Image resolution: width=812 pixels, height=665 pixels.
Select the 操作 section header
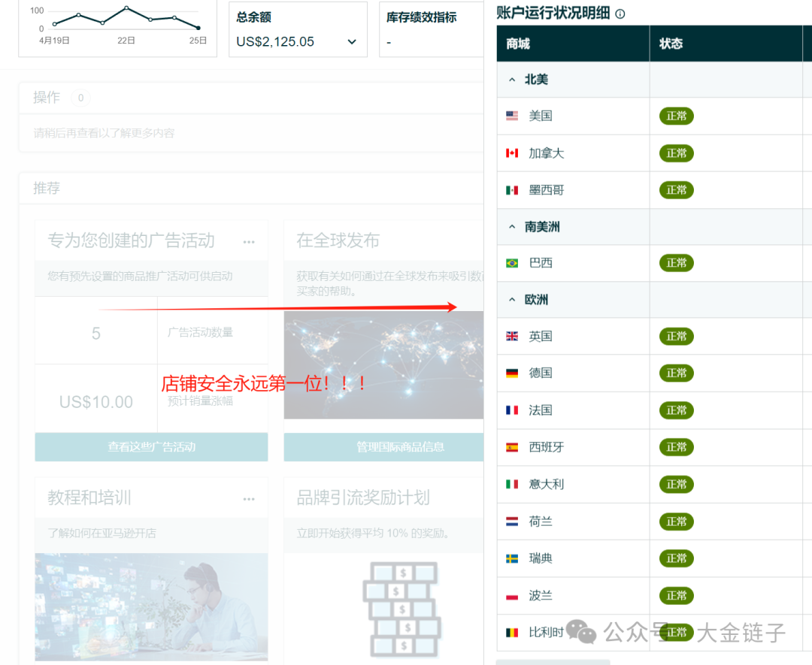(47, 97)
